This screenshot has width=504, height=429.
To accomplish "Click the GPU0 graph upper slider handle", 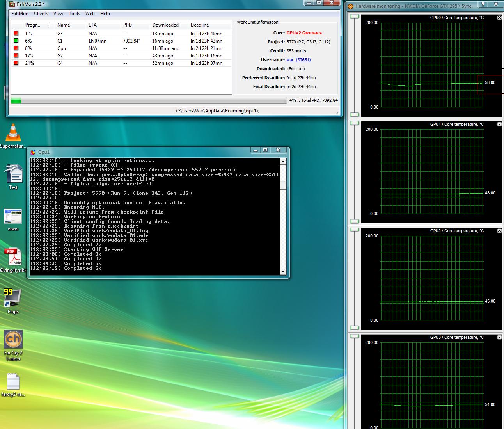I will click(355, 17).
